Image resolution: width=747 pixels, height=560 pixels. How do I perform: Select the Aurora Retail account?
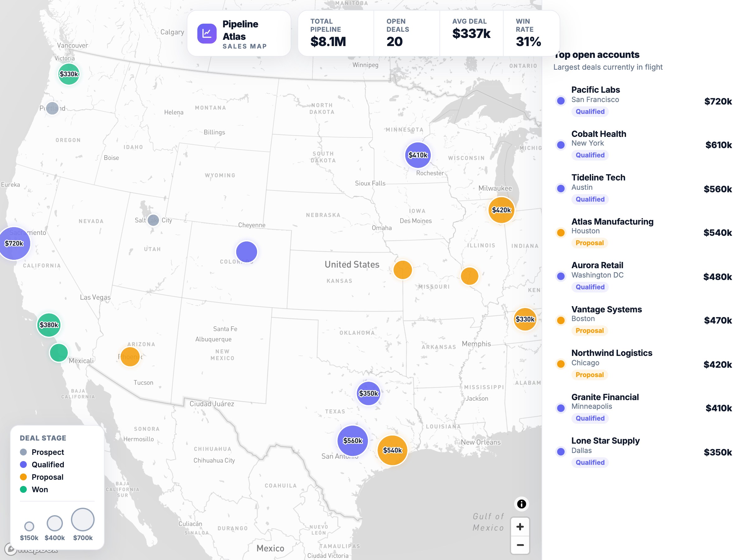tap(644, 276)
